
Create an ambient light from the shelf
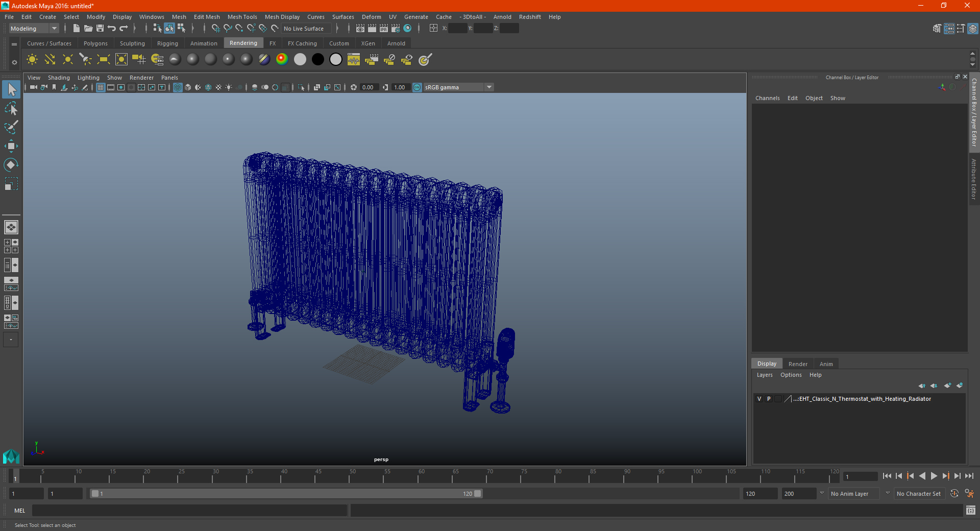[32, 60]
